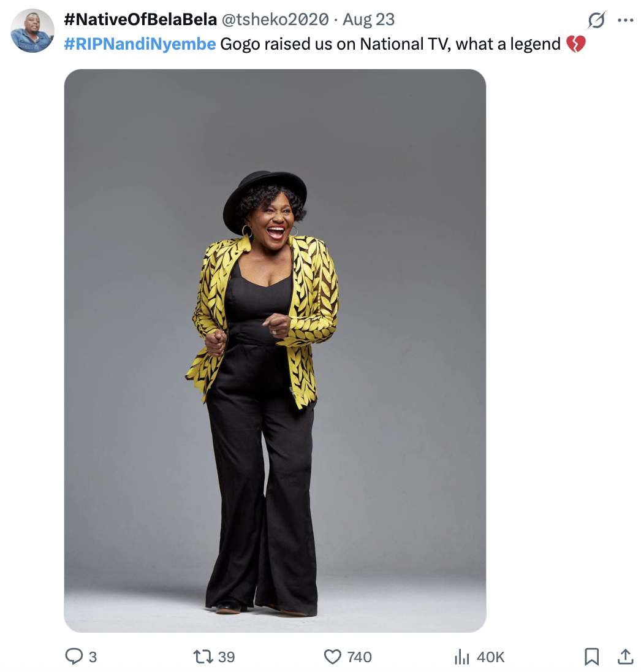The width and height of the screenshot is (641, 672).
Task: Click the retweet count 39
Action: click(x=226, y=657)
